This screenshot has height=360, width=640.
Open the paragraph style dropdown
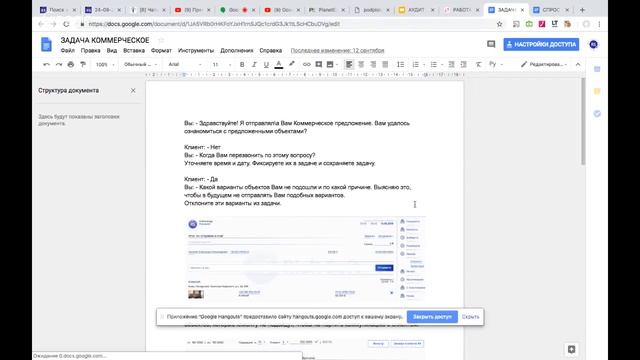click(x=140, y=64)
